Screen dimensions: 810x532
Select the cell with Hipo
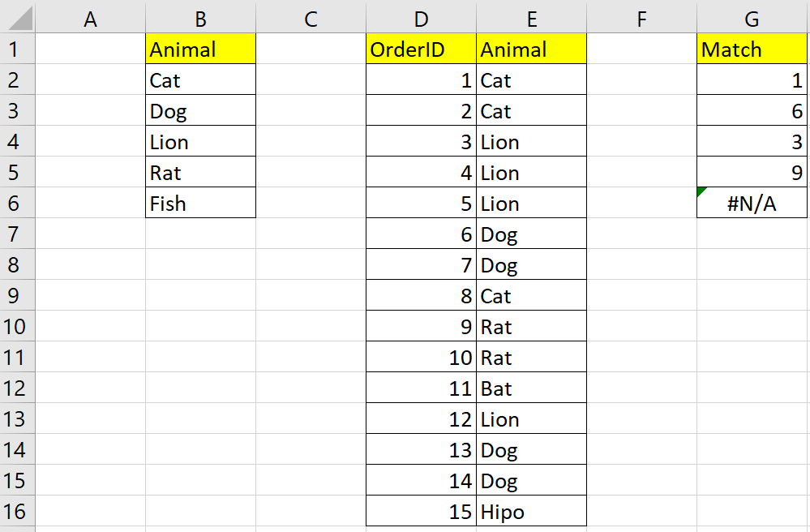pos(531,511)
